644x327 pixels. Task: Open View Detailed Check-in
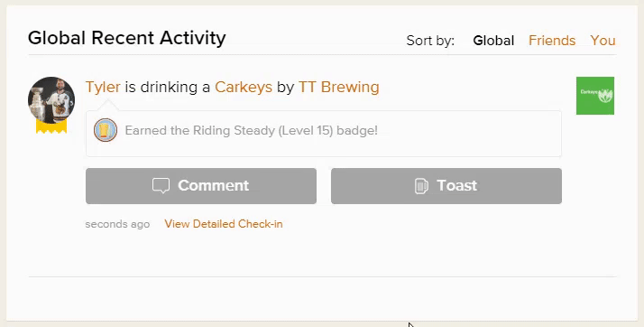tap(224, 224)
